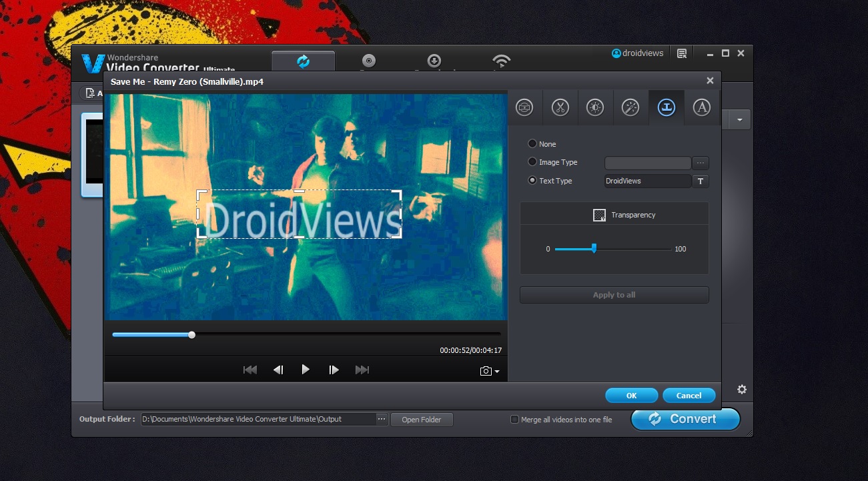
Task: Open the text font settings T button
Action: pyautogui.click(x=701, y=181)
